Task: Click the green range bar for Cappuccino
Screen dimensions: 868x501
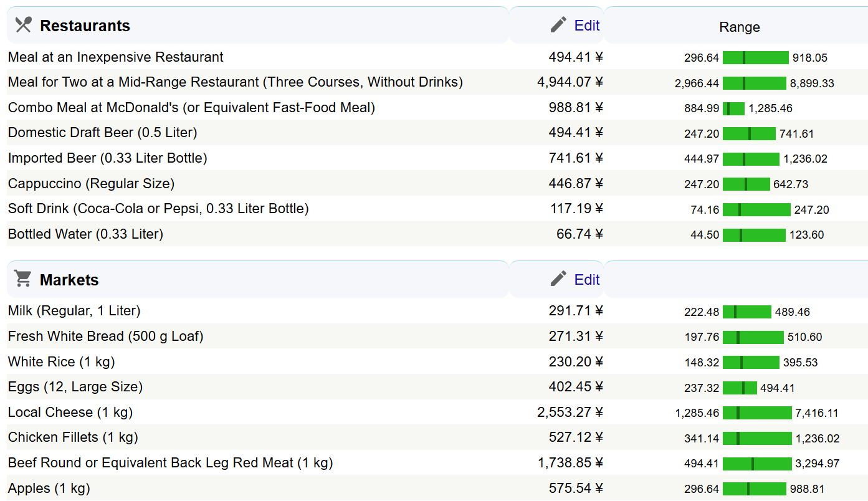Action: point(746,184)
